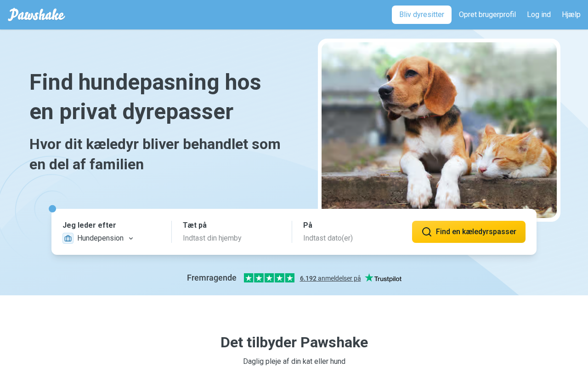This screenshot has height=368, width=588.
Task: Click Find en kæledyrspasser button
Action: [x=469, y=232]
